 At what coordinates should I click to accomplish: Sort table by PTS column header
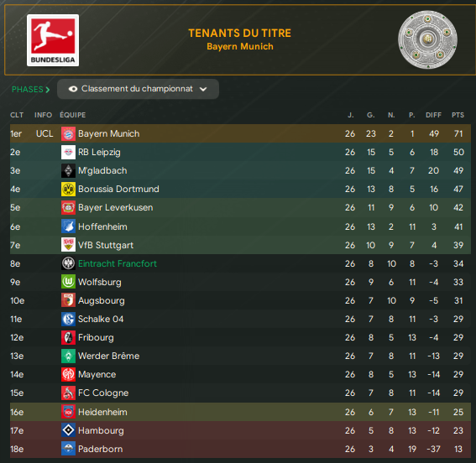click(x=458, y=115)
